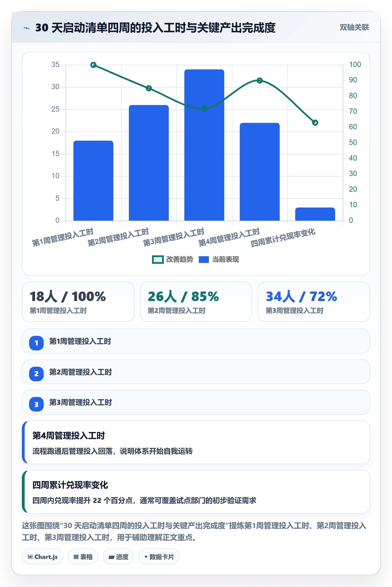Select the 26人 / 85% stat card
The height and width of the screenshot is (587, 392).
click(196, 302)
